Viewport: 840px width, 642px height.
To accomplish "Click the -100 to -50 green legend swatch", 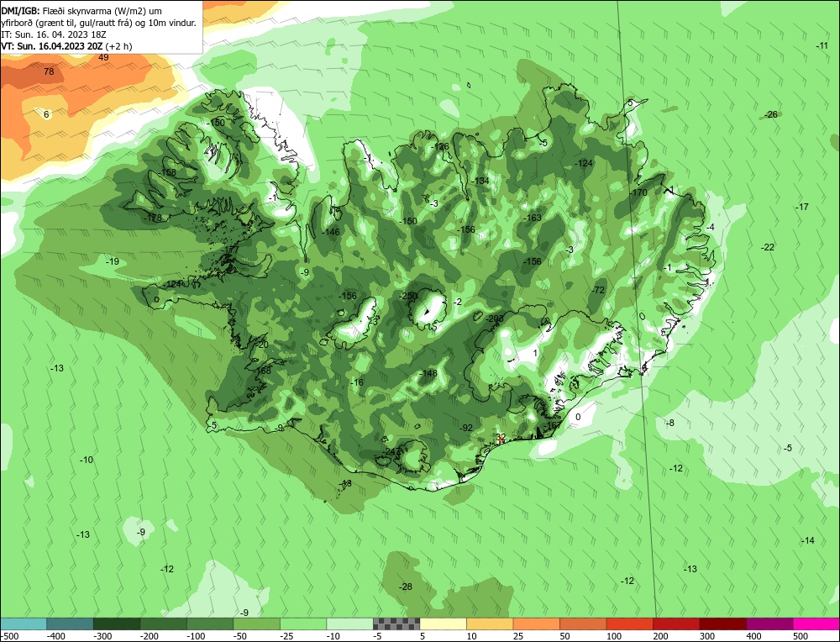I will click(x=210, y=624).
